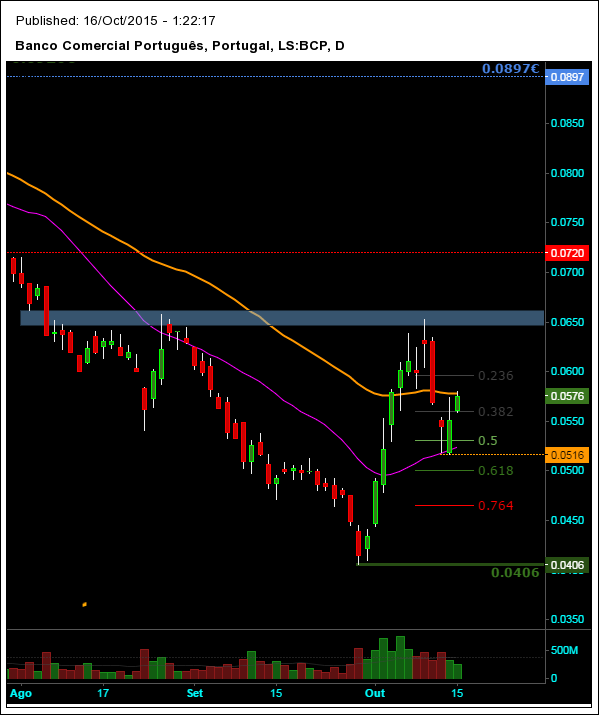Click the small orange marker dot
Viewport: 599px width, 715px height.
click(x=84, y=605)
